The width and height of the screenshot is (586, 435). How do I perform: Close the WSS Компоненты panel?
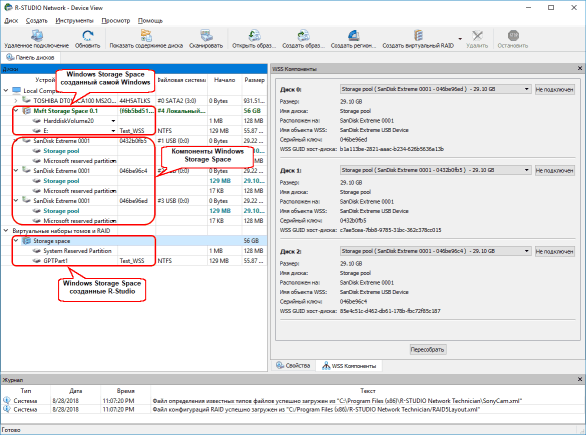point(580,68)
